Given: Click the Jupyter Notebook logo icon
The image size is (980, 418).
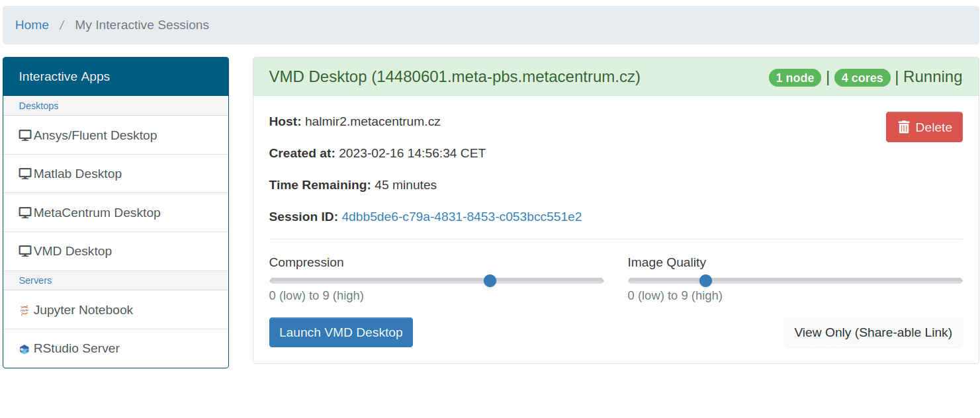Looking at the screenshot, I should [24, 310].
